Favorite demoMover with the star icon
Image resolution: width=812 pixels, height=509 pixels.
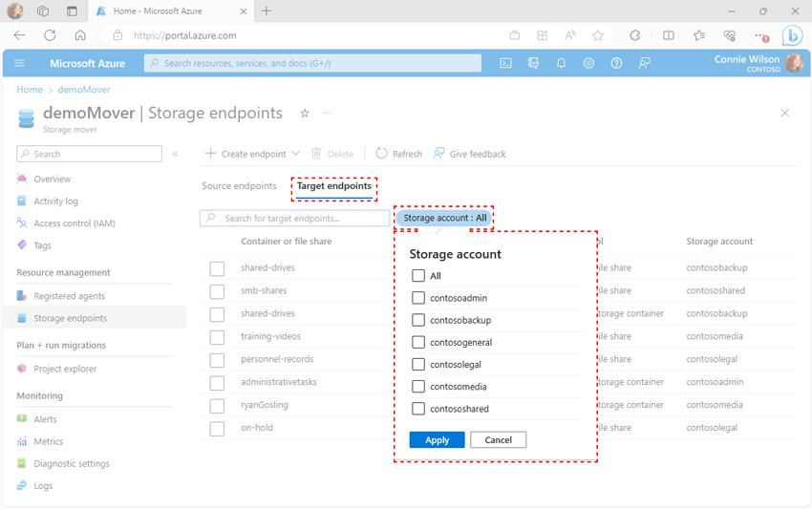pyautogui.click(x=305, y=113)
